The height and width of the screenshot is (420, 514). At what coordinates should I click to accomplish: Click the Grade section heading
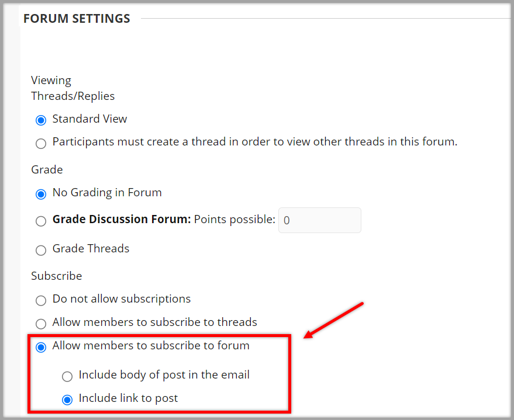pyautogui.click(x=47, y=169)
